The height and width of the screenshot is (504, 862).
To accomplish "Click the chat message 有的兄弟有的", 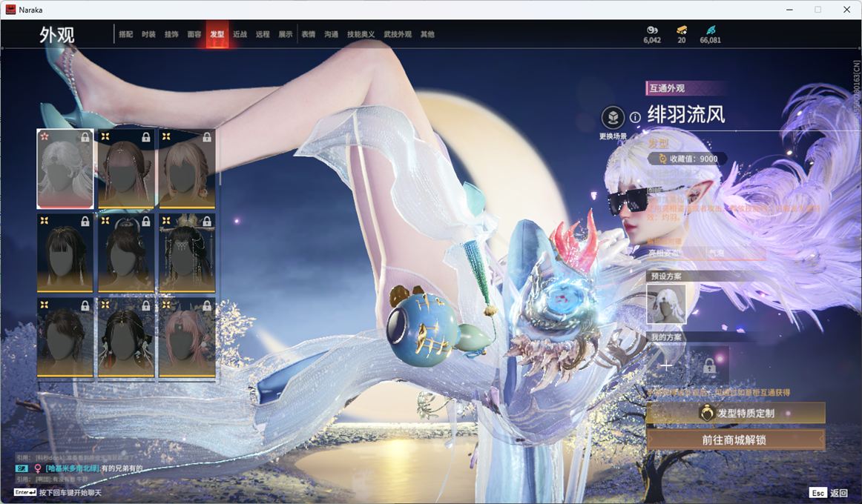I will click(122, 468).
